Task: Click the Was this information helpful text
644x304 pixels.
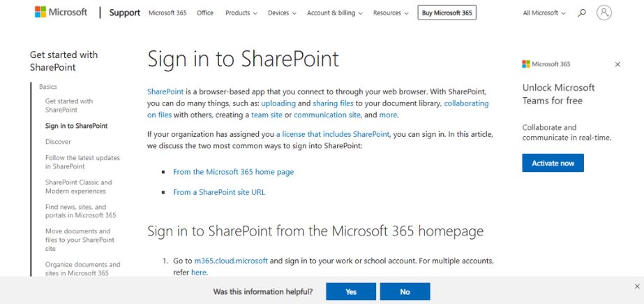Action: [263, 291]
